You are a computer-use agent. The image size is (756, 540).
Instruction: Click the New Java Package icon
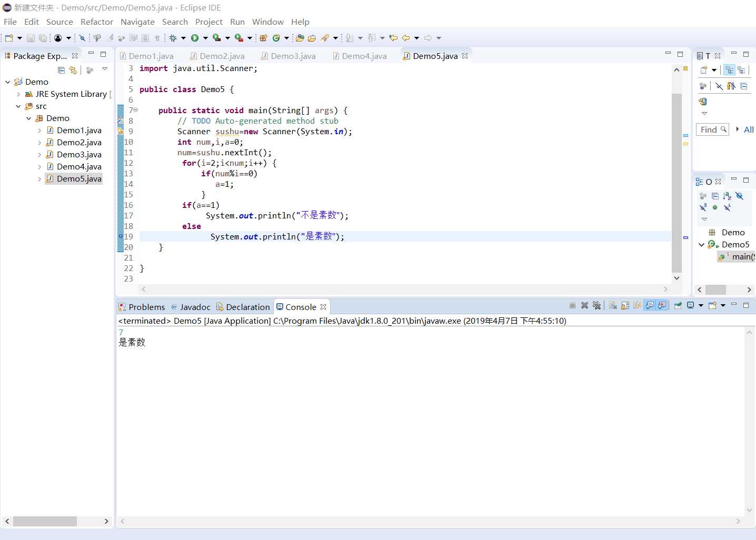point(264,38)
